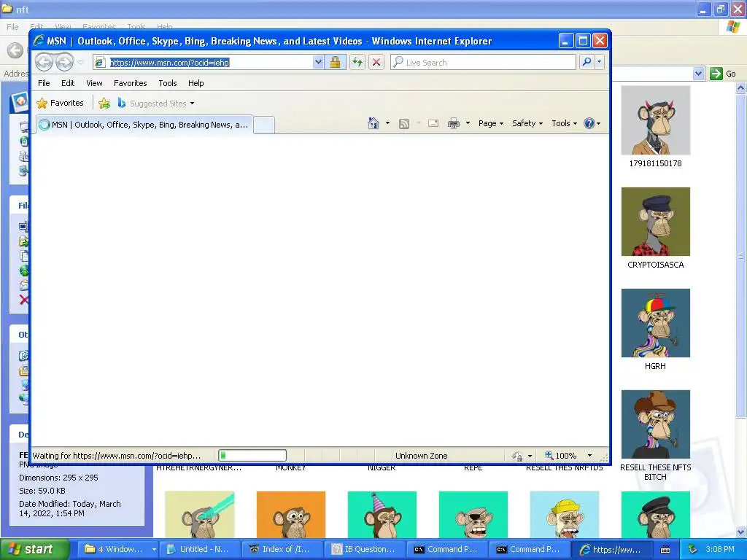This screenshot has height=560, width=747.
Task: Click the on-screen keyboard tray icon
Action: [665, 550]
